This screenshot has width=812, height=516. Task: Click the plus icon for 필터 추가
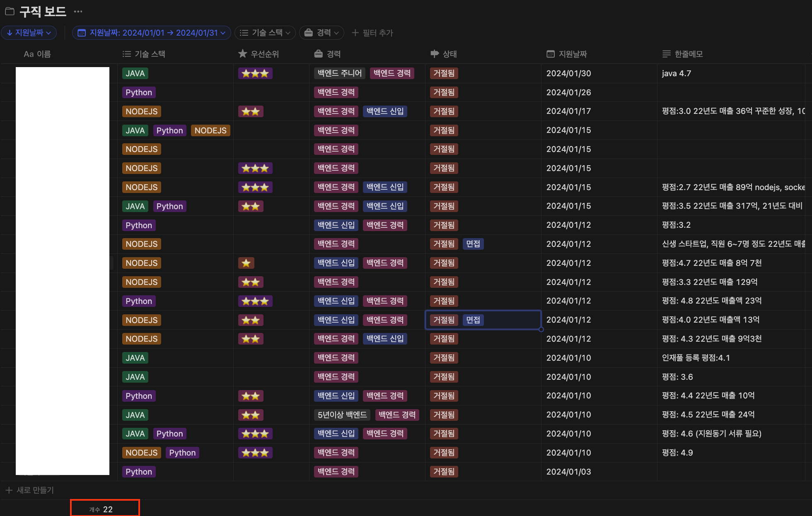[355, 33]
